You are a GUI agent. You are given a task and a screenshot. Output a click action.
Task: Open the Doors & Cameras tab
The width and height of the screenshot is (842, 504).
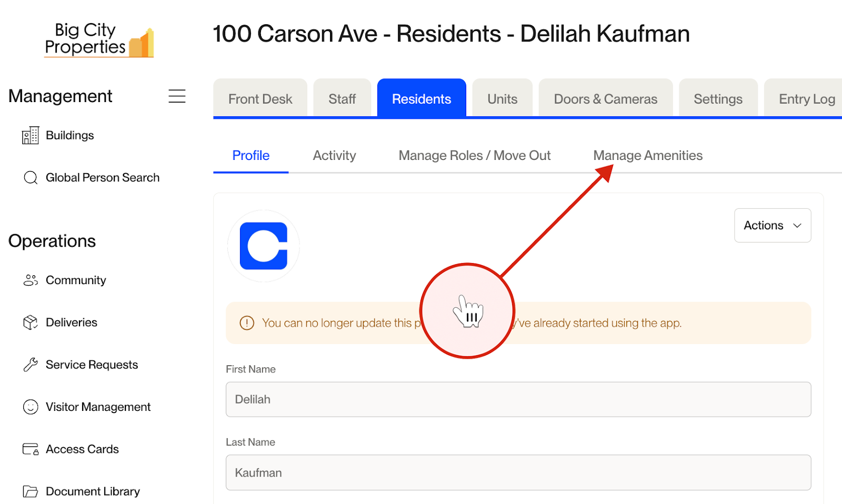tap(605, 98)
